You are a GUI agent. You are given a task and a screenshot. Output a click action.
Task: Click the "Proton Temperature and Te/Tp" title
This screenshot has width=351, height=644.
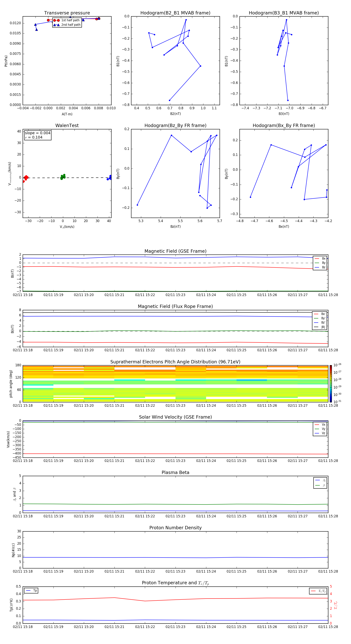175,583
